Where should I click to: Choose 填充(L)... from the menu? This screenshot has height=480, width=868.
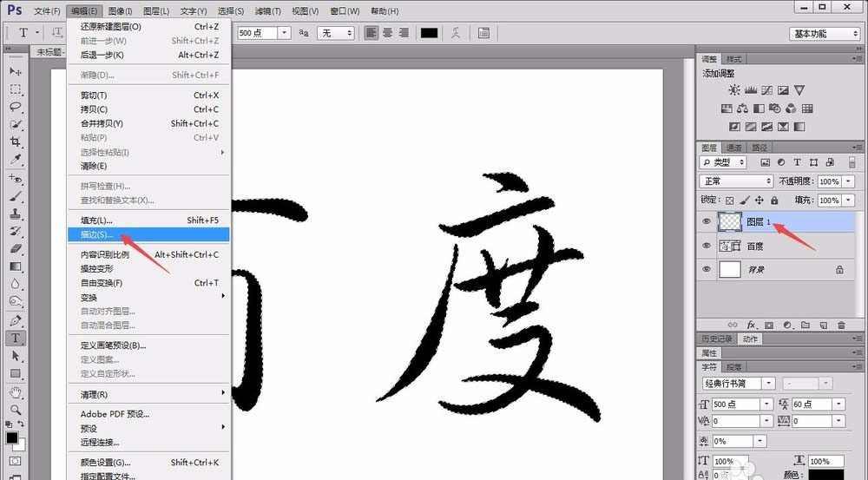pyautogui.click(x=148, y=220)
